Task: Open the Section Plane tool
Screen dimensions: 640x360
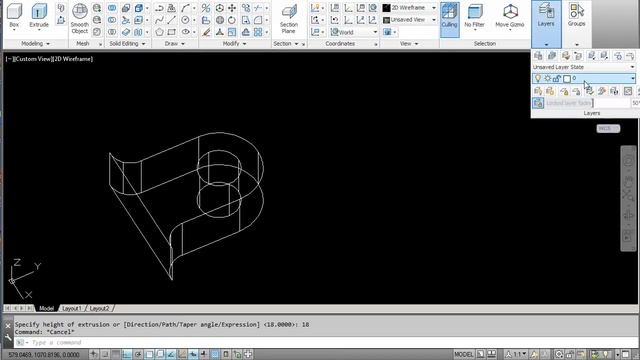Action: (x=289, y=19)
